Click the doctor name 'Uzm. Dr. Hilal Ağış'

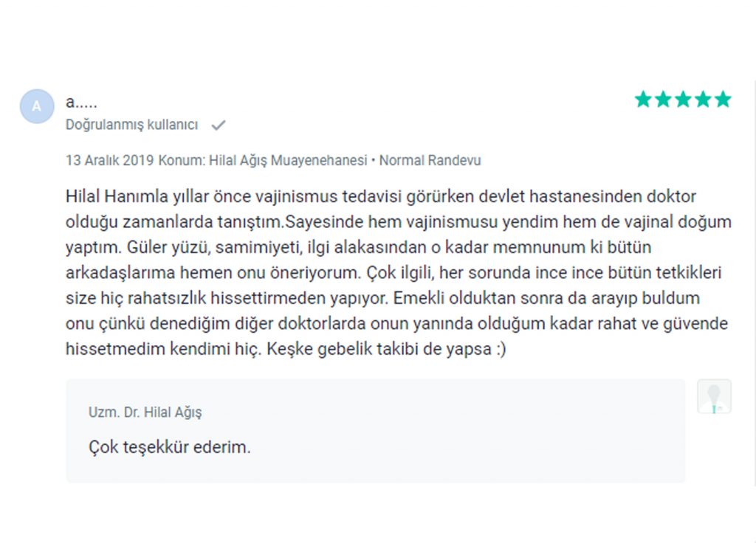click(x=145, y=412)
